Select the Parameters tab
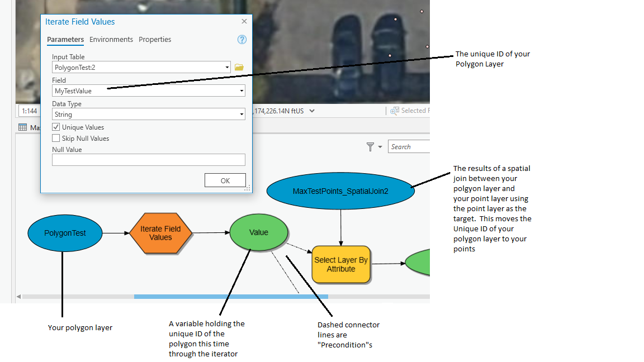 point(65,39)
